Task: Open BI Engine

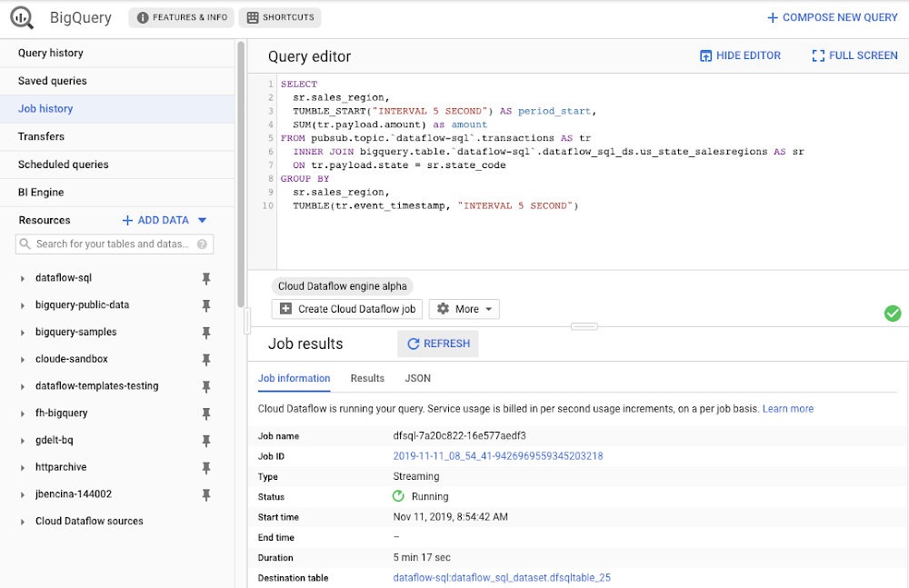Action: (117, 192)
